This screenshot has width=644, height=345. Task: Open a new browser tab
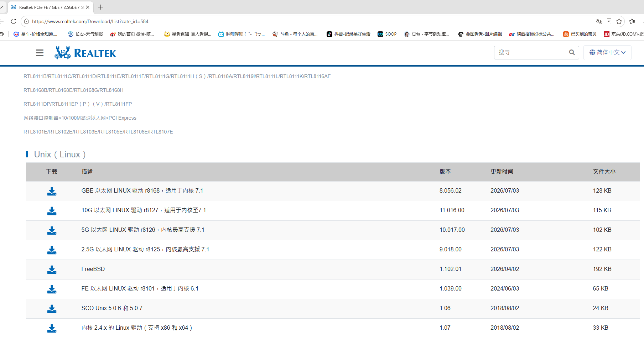pos(100,7)
